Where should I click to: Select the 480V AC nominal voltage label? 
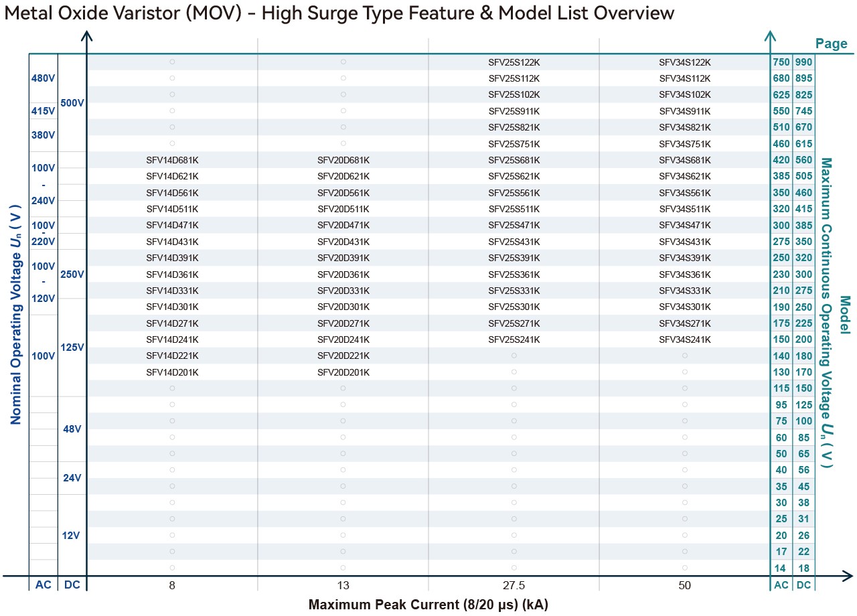point(43,78)
